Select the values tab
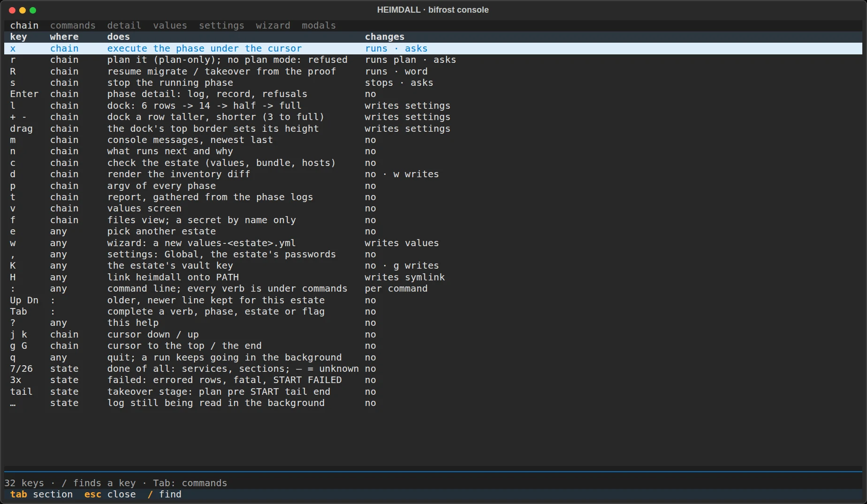The width and height of the screenshot is (867, 504). click(x=170, y=25)
